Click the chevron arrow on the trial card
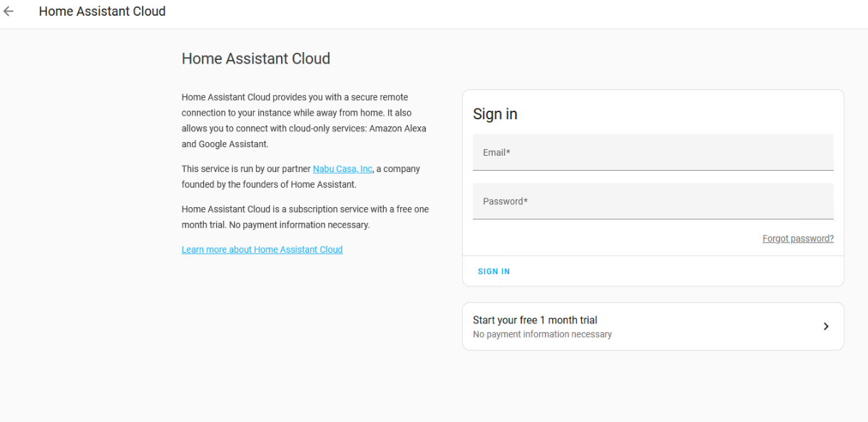The image size is (868, 422). (x=826, y=326)
